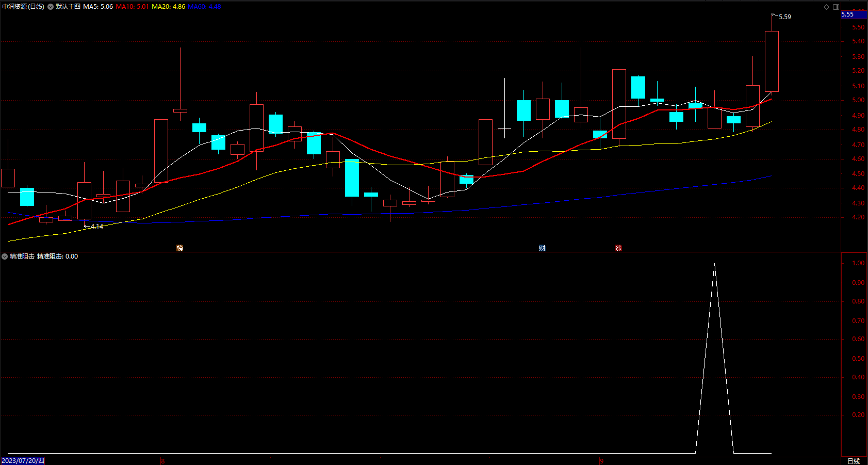Click the 财 event marker icon
This screenshot has height=465, width=868.
(542, 248)
